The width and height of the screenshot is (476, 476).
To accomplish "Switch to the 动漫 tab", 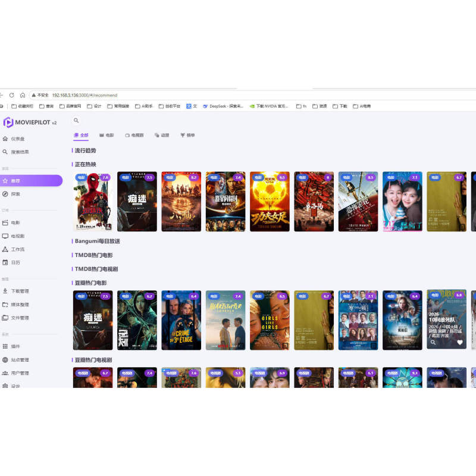I will (x=162, y=135).
